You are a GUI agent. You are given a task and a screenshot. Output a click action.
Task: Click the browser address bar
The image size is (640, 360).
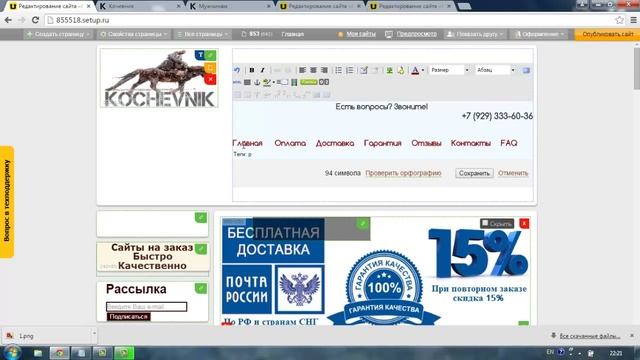pyautogui.click(x=331, y=20)
